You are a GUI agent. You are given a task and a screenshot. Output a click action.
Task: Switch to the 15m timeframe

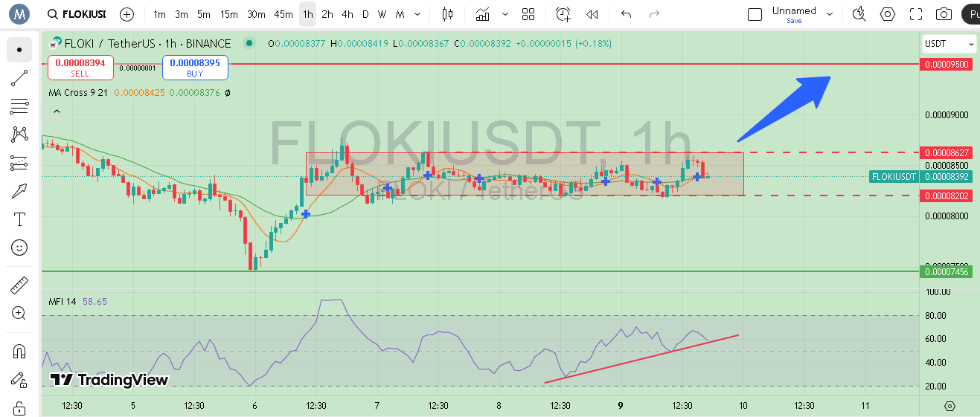[x=229, y=14]
